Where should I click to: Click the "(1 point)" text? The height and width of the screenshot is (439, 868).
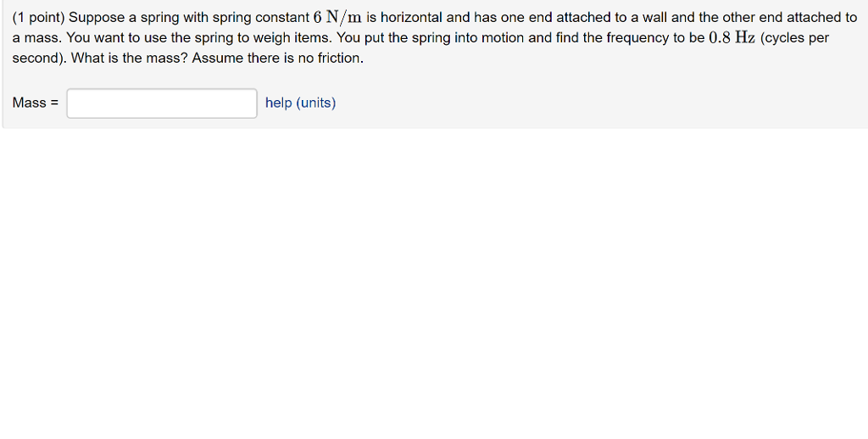point(38,17)
